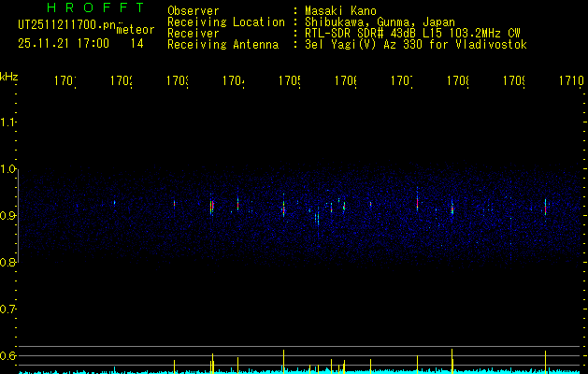Click the last meteor echo before 1710
The width and height of the screenshot is (588, 374).
point(545,207)
